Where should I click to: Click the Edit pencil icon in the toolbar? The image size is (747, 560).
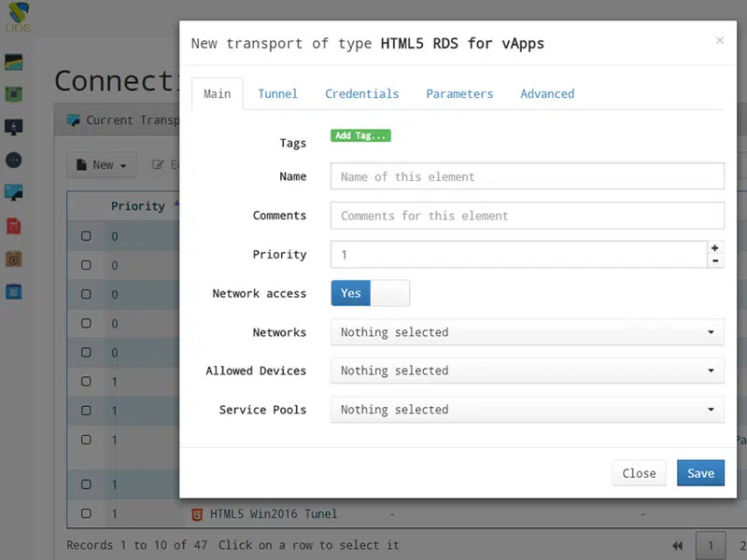(x=158, y=165)
